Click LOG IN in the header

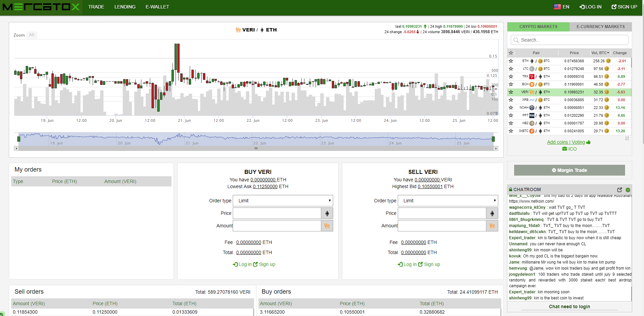[591, 7]
